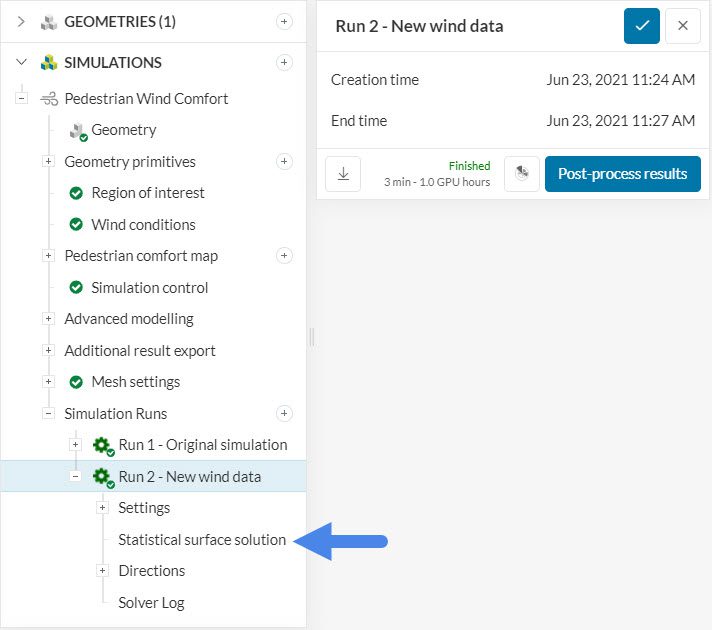The height and width of the screenshot is (630, 712).
Task: Select Statistical surface solution
Action: point(202,540)
